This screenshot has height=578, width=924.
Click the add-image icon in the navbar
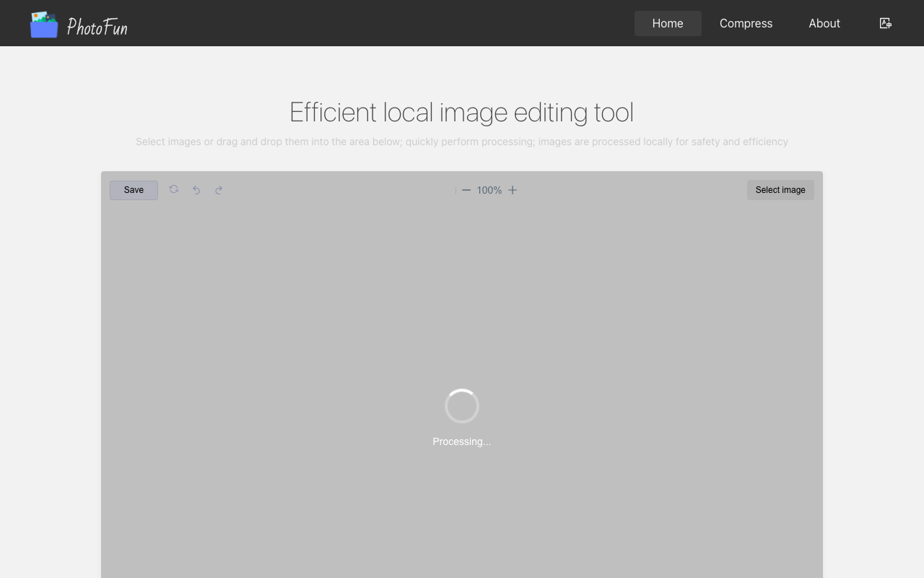886,23
